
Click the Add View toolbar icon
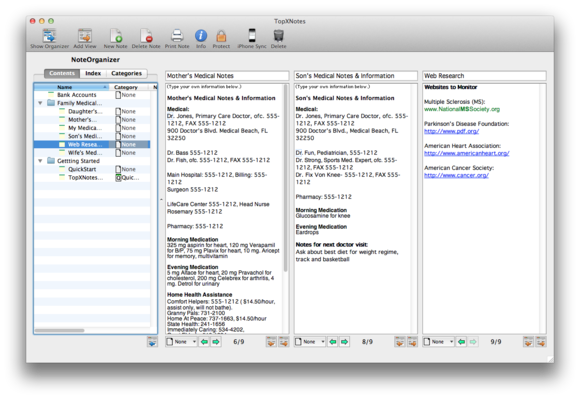85,36
